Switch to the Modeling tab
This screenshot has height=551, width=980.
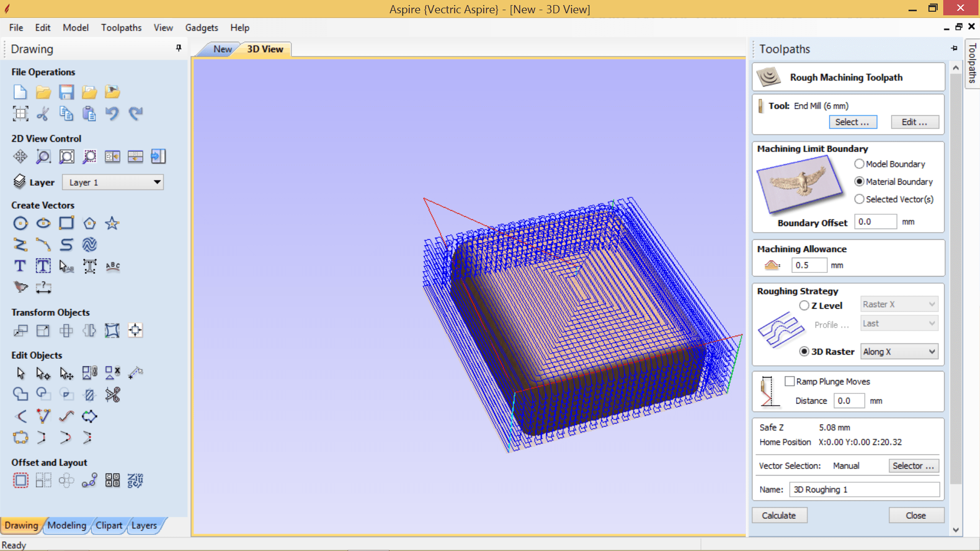click(67, 525)
